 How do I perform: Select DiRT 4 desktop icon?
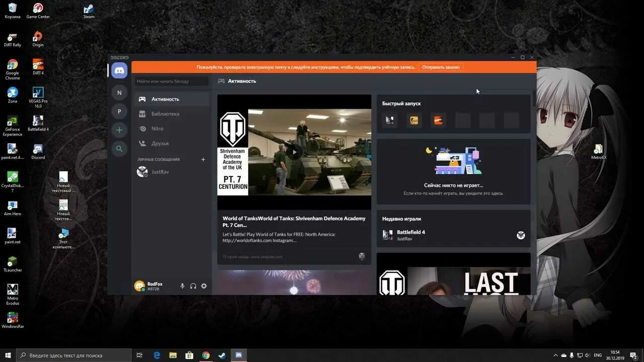coord(38,67)
